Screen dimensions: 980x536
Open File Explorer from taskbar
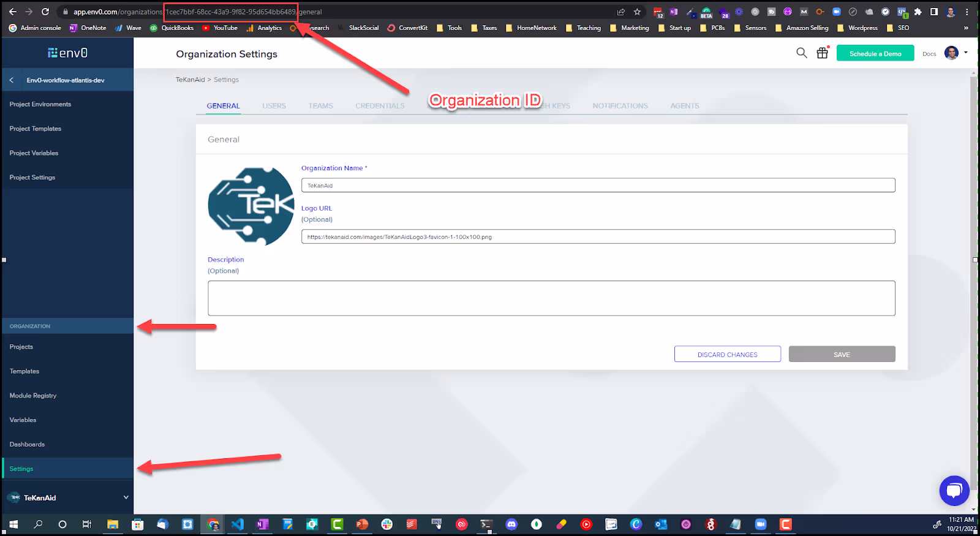click(113, 524)
